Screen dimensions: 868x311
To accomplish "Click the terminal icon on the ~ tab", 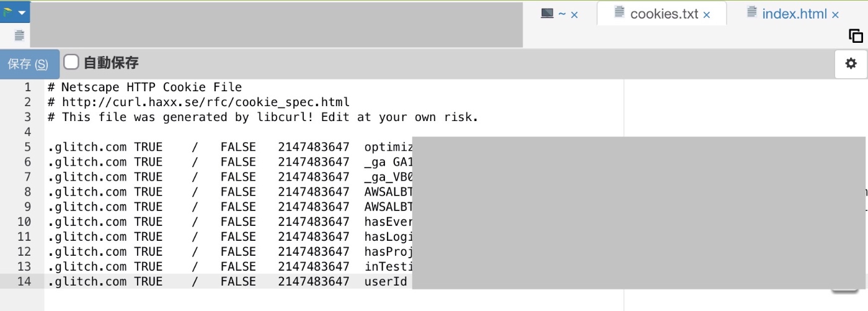I will [547, 13].
